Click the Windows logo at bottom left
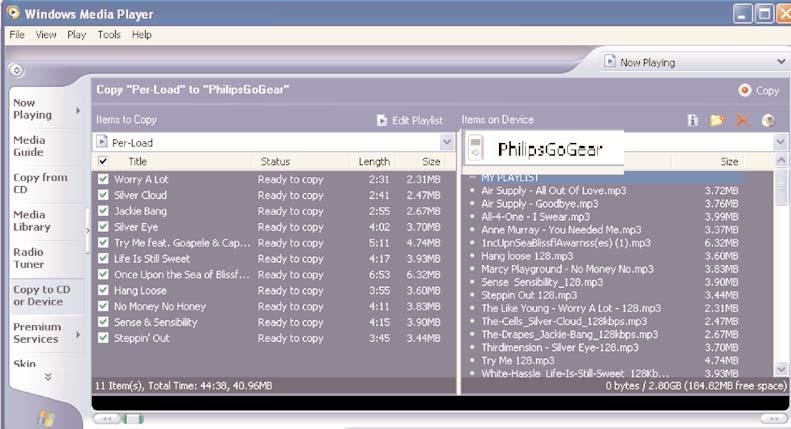This screenshot has height=429, width=791. [x=45, y=417]
